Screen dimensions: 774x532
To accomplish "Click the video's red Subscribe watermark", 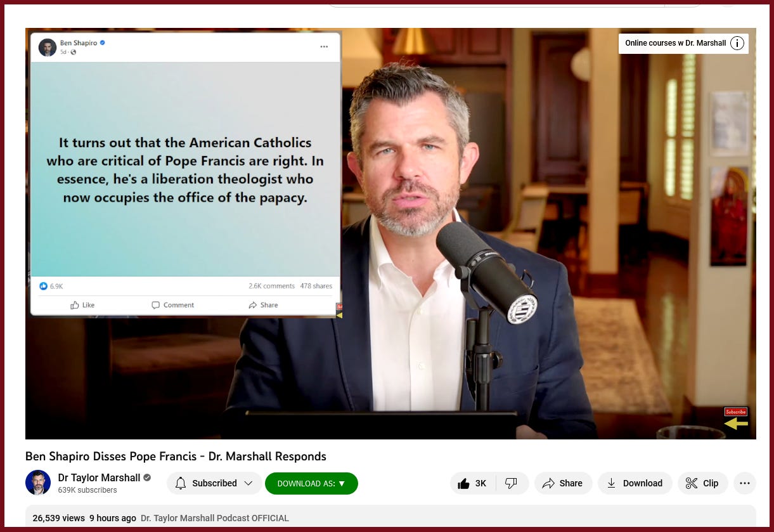I will coord(736,412).
